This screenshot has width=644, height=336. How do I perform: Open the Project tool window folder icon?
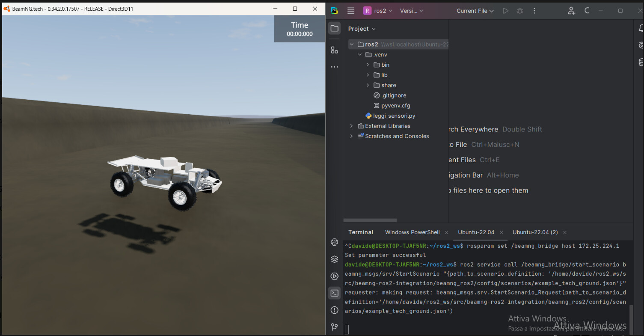(x=335, y=29)
